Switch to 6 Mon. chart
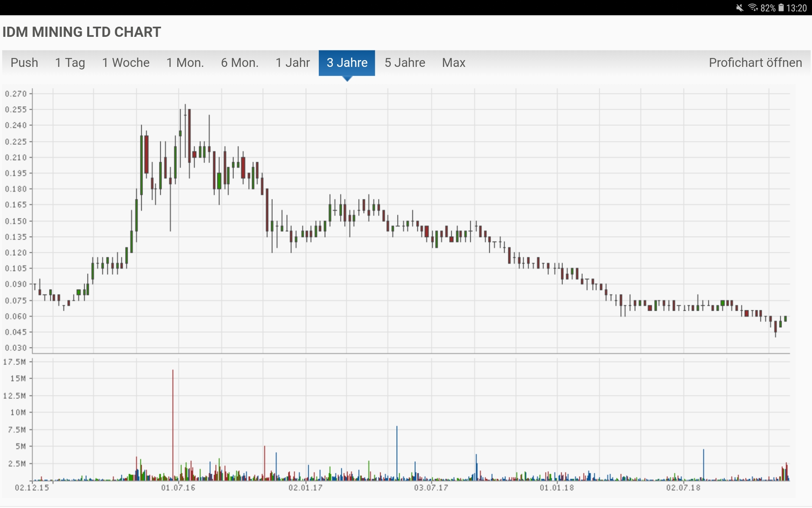This screenshot has height=508, width=812. pyautogui.click(x=239, y=63)
